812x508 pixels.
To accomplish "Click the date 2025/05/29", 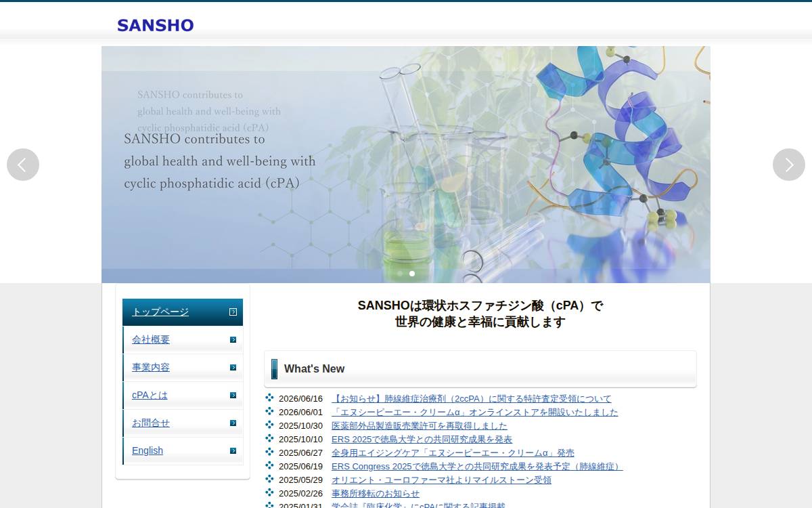I will point(301,480).
